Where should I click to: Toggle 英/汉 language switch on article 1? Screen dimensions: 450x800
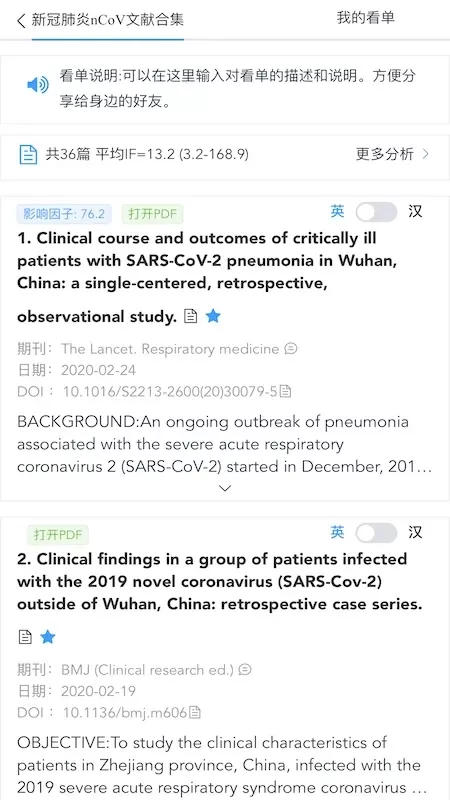[x=376, y=212]
